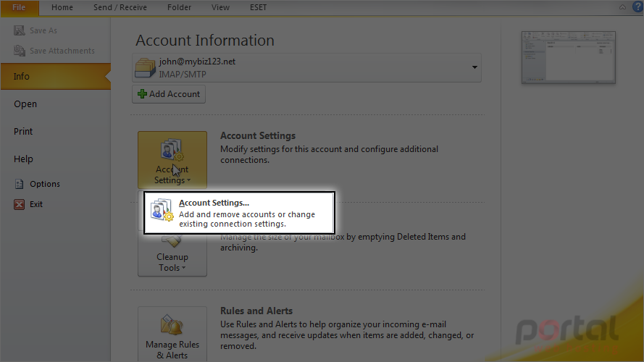644x362 pixels.
Task: Switch to the Home ribbon tab
Action: [x=62, y=7]
